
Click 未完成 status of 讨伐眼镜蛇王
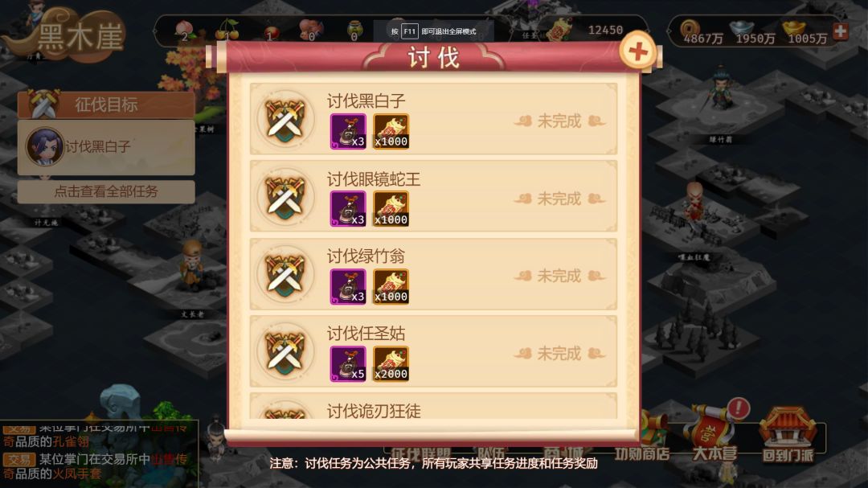[559, 199]
